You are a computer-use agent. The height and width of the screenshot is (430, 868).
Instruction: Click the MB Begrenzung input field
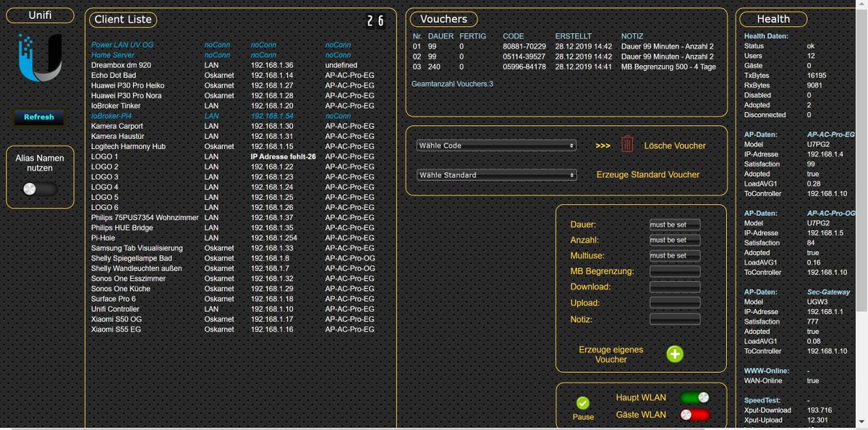(674, 271)
